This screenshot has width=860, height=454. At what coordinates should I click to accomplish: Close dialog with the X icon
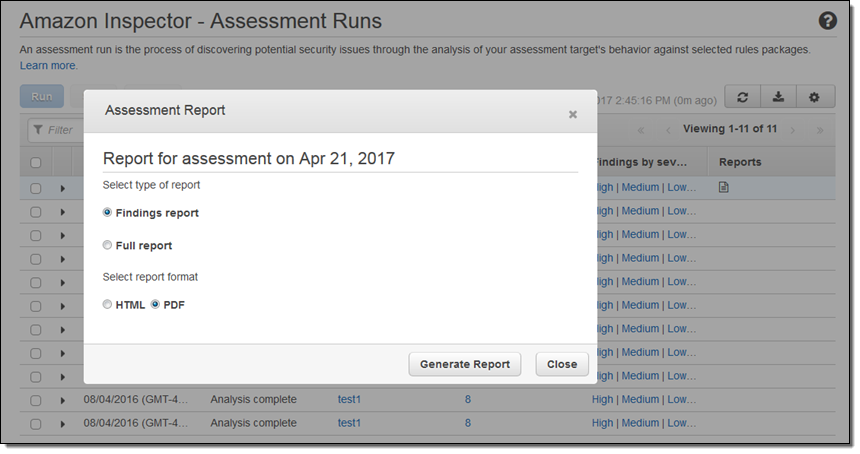[573, 114]
